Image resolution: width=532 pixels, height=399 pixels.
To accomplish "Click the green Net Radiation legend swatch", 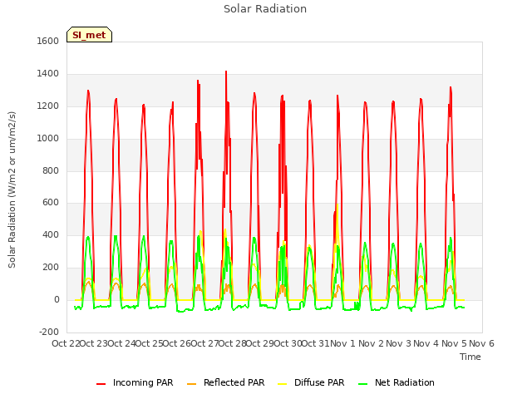I will [363, 384].
